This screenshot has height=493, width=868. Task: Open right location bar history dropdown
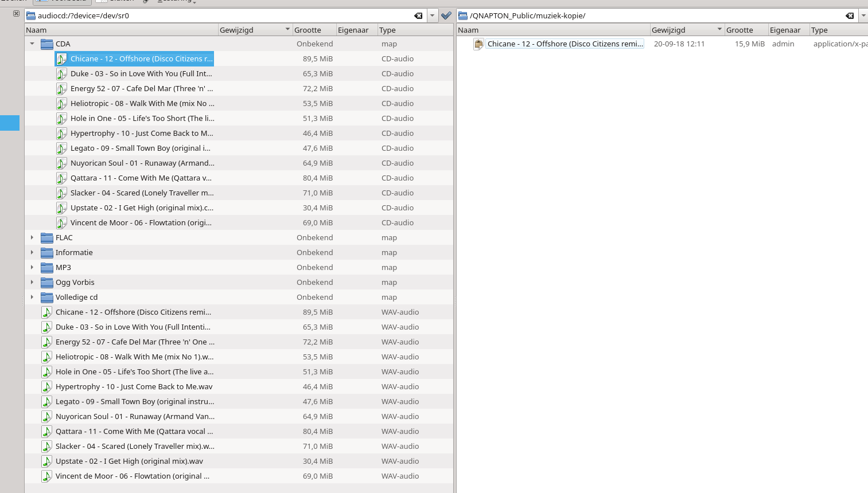pyautogui.click(x=863, y=15)
